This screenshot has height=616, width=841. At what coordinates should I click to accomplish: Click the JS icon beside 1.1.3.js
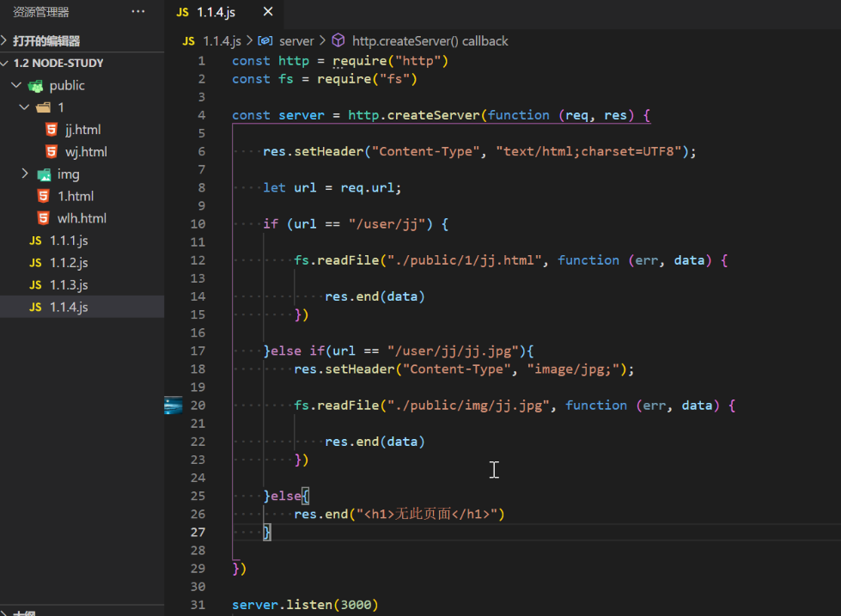[x=35, y=285]
